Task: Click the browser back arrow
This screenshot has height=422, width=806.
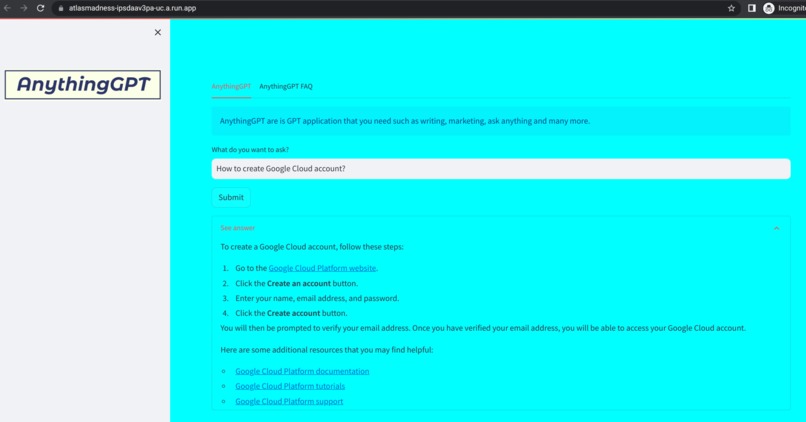Action: [x=7, y=8]
